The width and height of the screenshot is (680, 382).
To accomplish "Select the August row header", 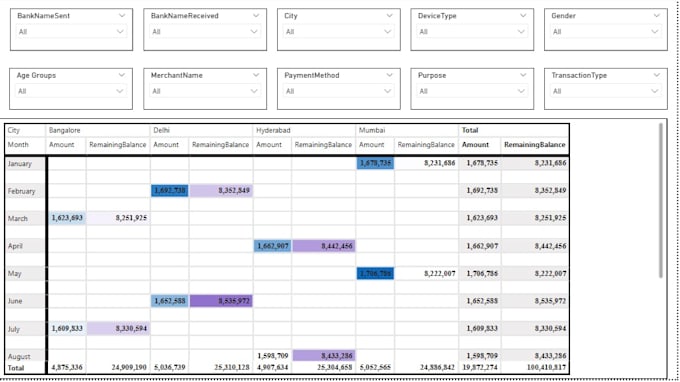I will [x=26, y=356].
